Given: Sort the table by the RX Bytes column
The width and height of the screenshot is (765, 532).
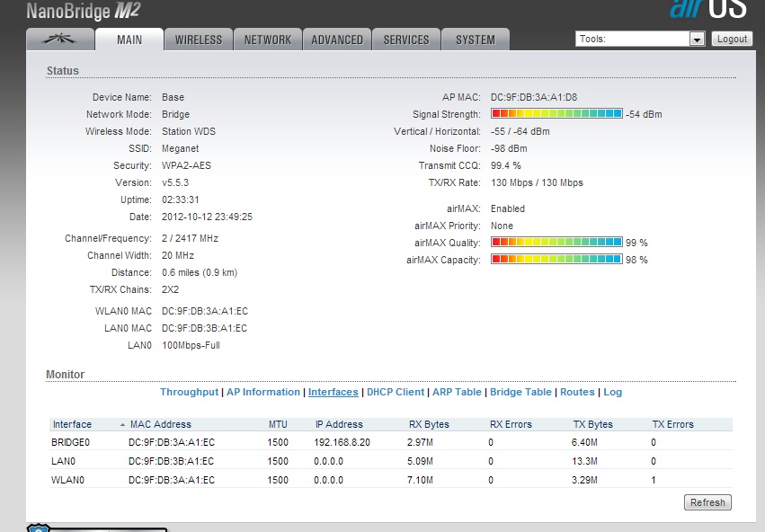Looking at the screenshot, I should click(428, 424).
